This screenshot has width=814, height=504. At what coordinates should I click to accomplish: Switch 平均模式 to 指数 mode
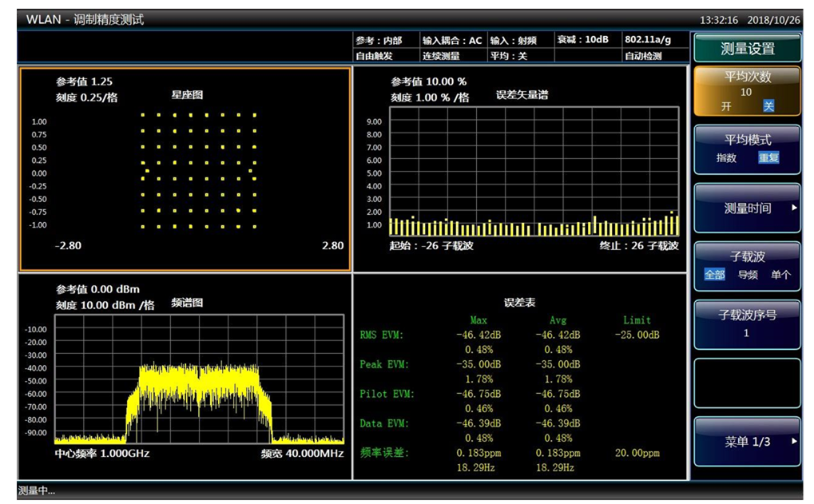point(727,158)
